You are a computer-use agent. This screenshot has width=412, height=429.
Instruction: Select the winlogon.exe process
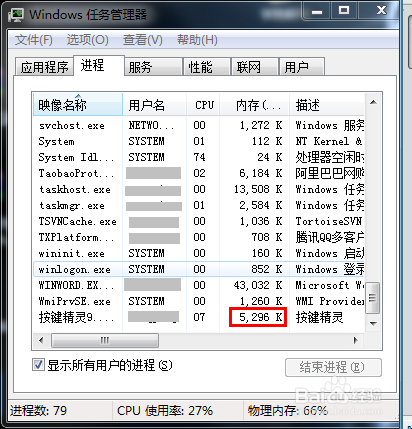tap(74, 269)
